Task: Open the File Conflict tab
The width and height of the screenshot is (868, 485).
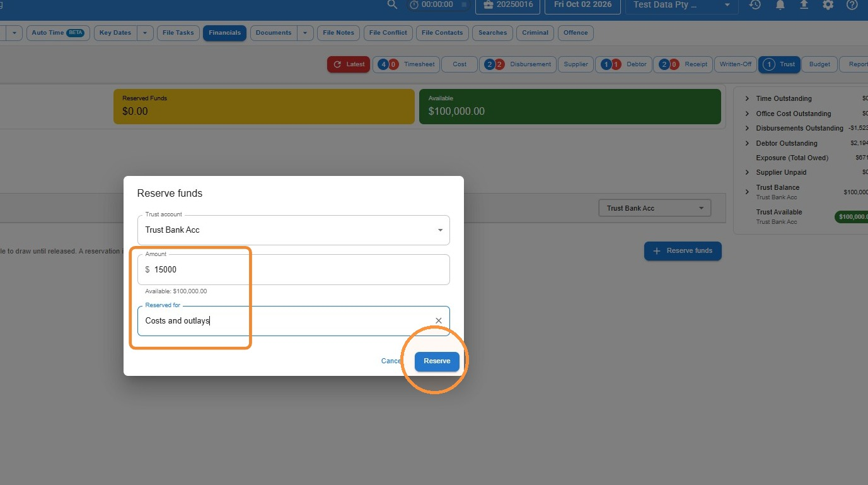Action: click(388, 33)
